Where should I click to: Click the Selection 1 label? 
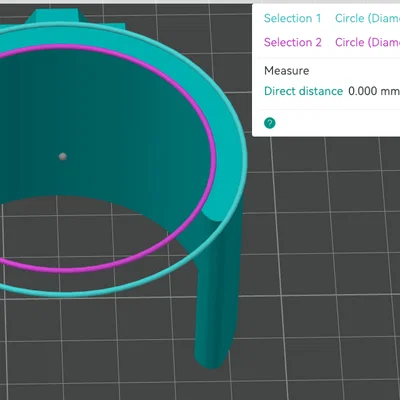tap(293, 18)
